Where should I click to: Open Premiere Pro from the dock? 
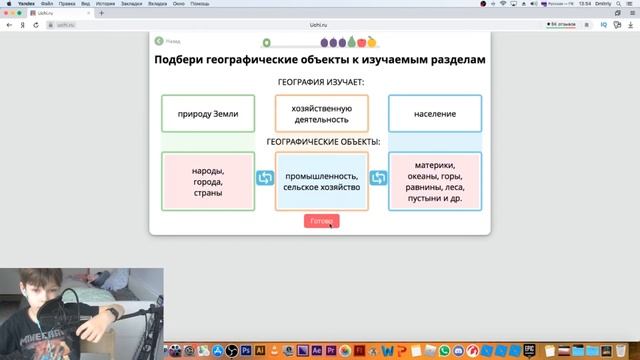coord(331,351)
